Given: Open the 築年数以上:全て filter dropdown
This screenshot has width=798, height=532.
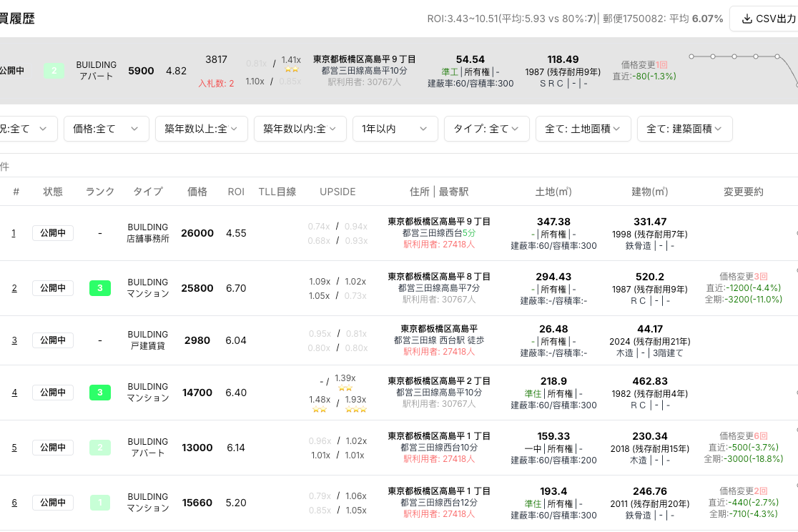Looking at the screenshot, I should click(x=202, y=129).
